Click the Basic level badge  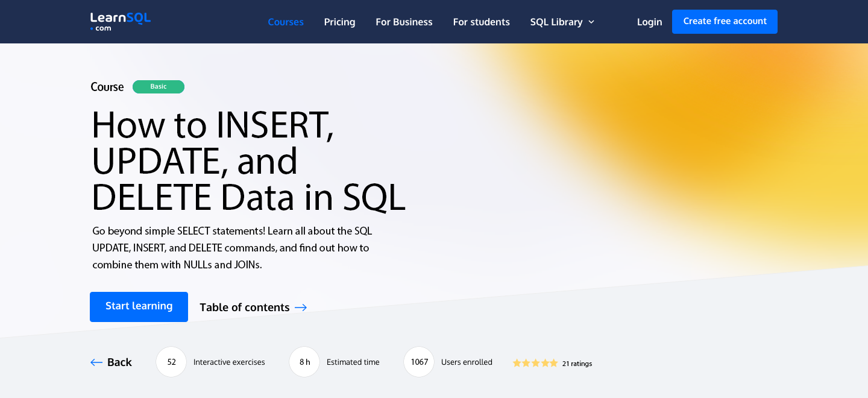159,86
